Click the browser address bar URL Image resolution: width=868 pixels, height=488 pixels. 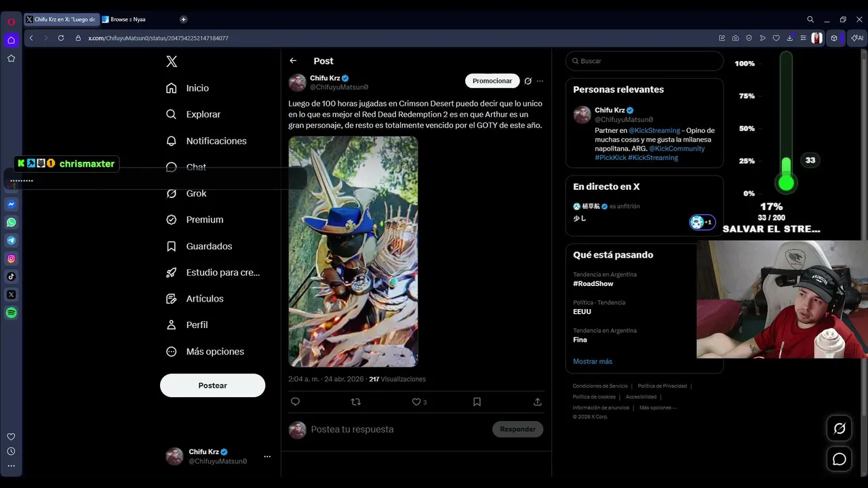pos(158,38)
